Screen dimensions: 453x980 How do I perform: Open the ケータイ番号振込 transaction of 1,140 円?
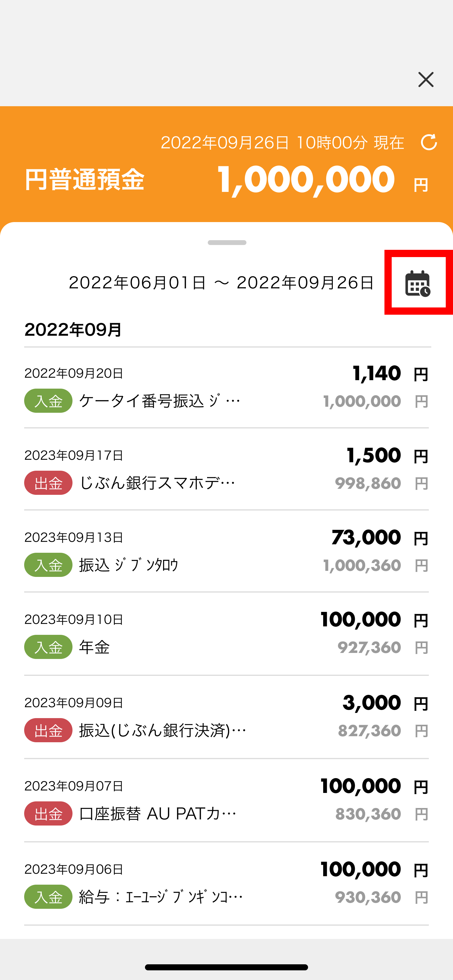point(226,388)
